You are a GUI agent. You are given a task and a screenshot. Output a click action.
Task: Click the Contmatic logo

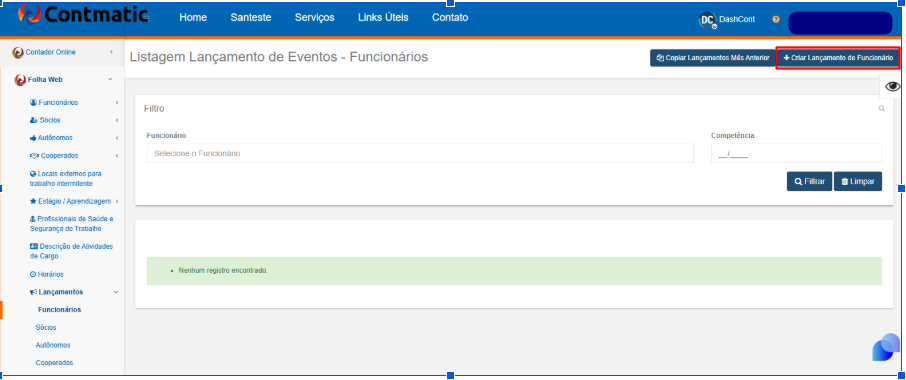[83, 14]
